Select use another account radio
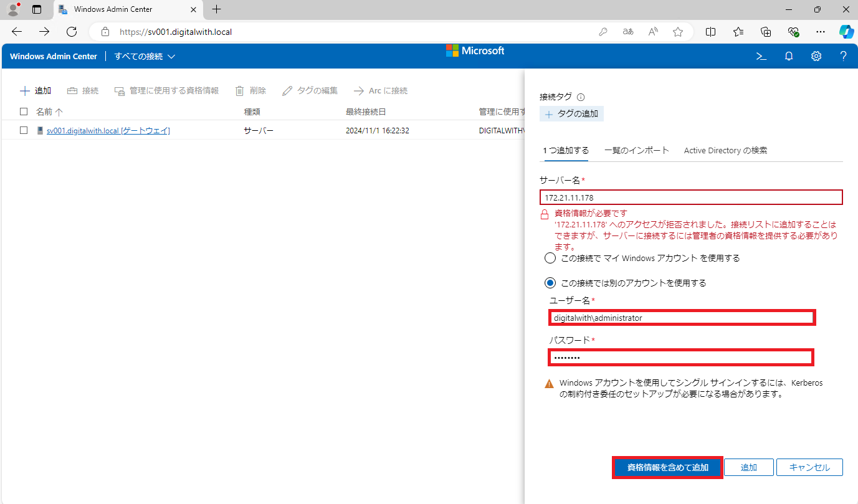 pyautogui.click(x=550, y=283)
